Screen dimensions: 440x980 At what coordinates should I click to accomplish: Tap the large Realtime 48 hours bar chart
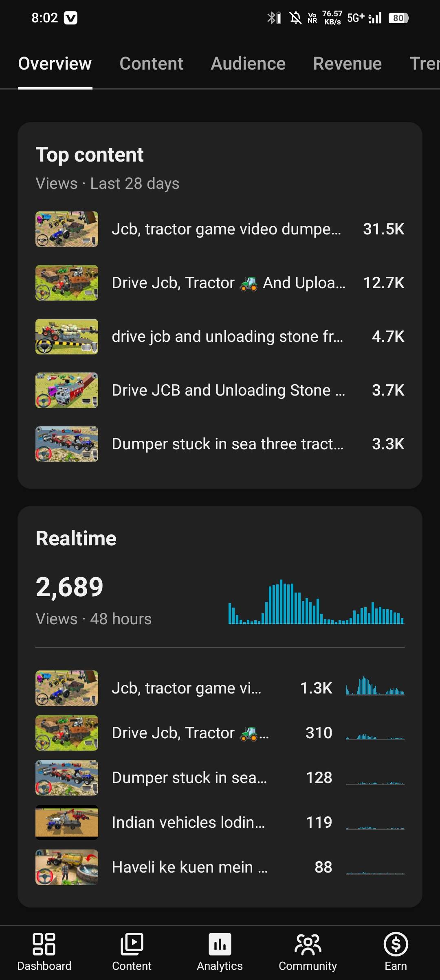tap(316, 602)
